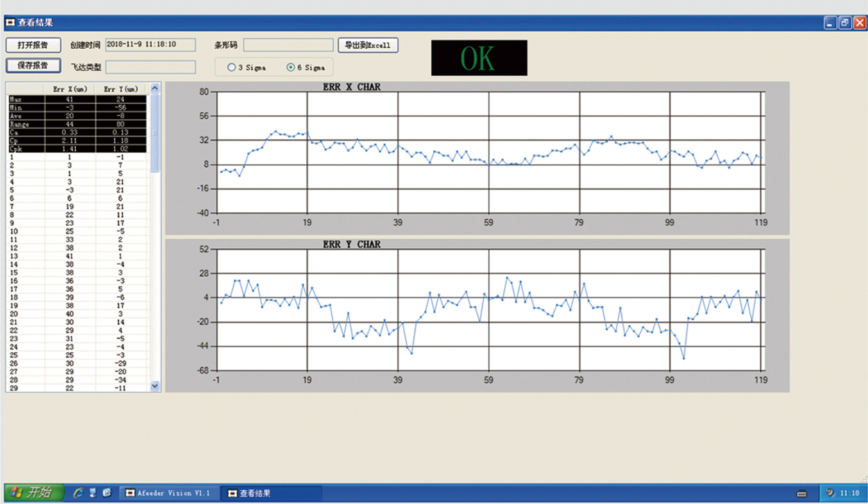Click Cpk Err X value 1.41

click(69, 149)
